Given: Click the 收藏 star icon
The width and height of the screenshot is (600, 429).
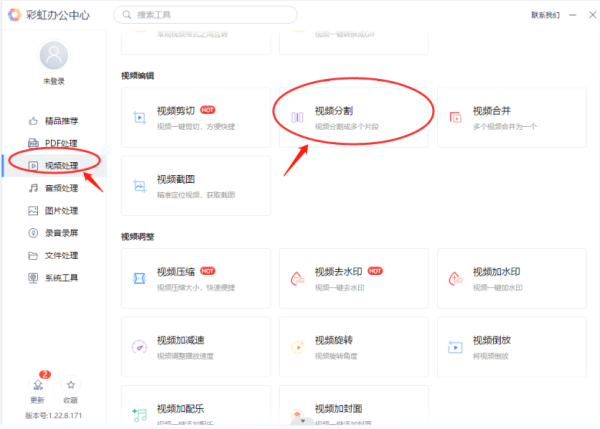Looking at the screenshot, I should (71, 385).
